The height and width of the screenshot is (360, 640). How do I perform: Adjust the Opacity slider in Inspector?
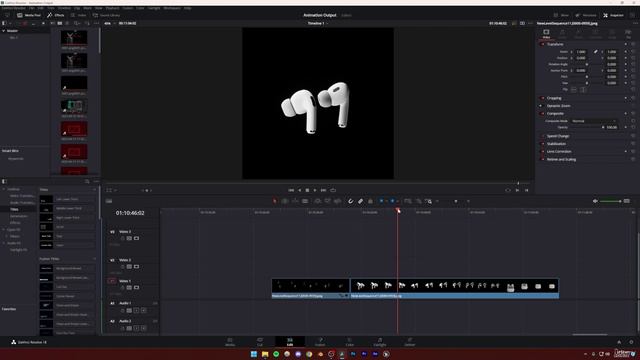(x=587, y=127)
